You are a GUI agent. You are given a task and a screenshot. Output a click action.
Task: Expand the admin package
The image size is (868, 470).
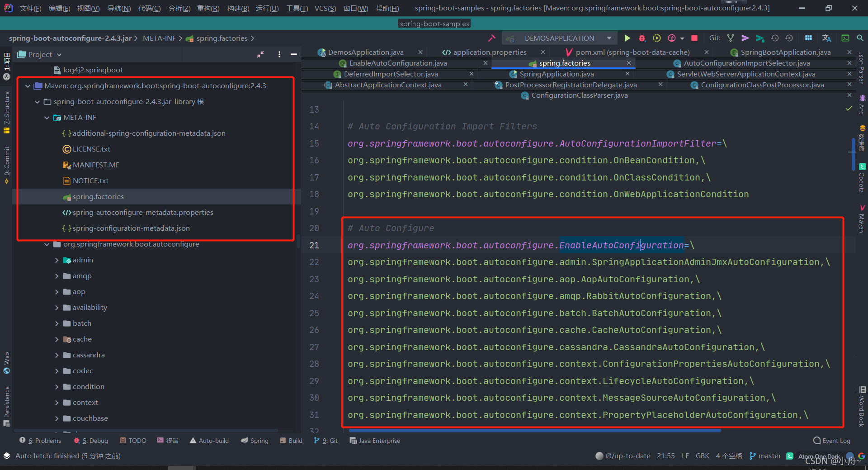click(x=57, y=260)
